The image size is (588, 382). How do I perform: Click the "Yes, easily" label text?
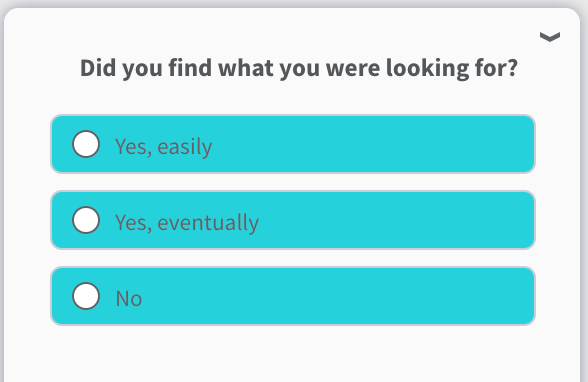tap(164, 146)
